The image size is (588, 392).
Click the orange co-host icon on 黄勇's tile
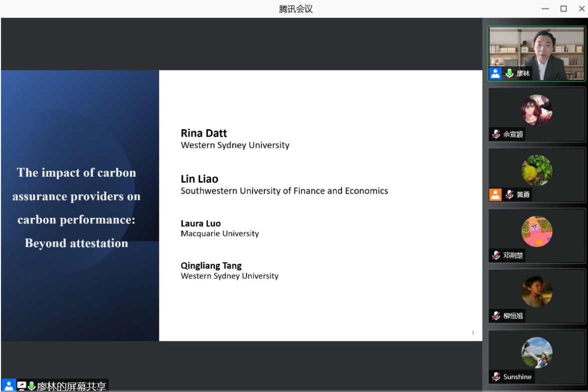(x=495, y=195)
